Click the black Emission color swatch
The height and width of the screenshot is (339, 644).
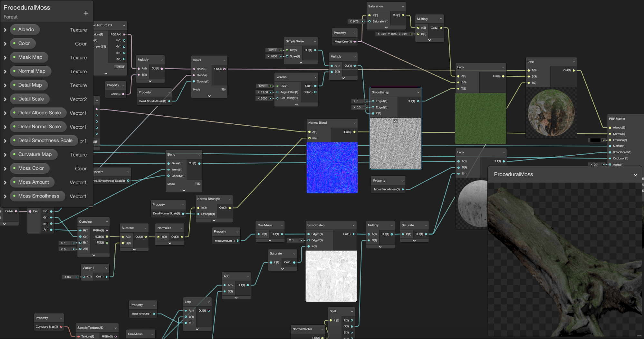click(x=595, y=140)
